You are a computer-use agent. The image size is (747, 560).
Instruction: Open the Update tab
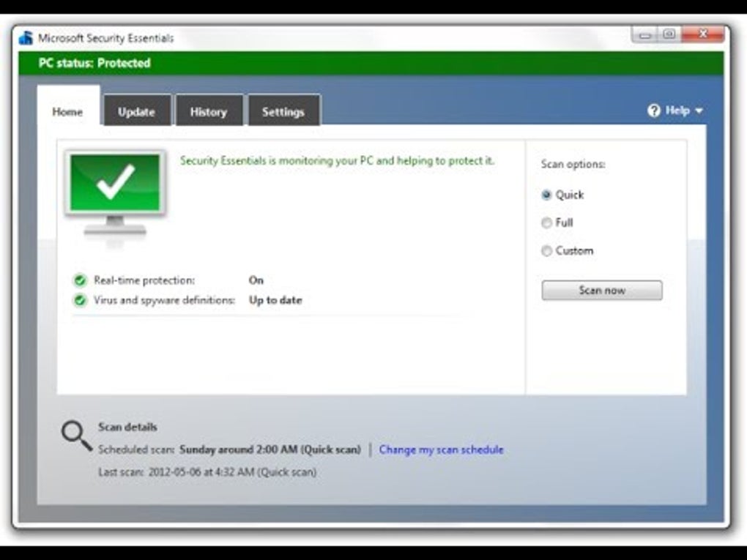[137, 111]
